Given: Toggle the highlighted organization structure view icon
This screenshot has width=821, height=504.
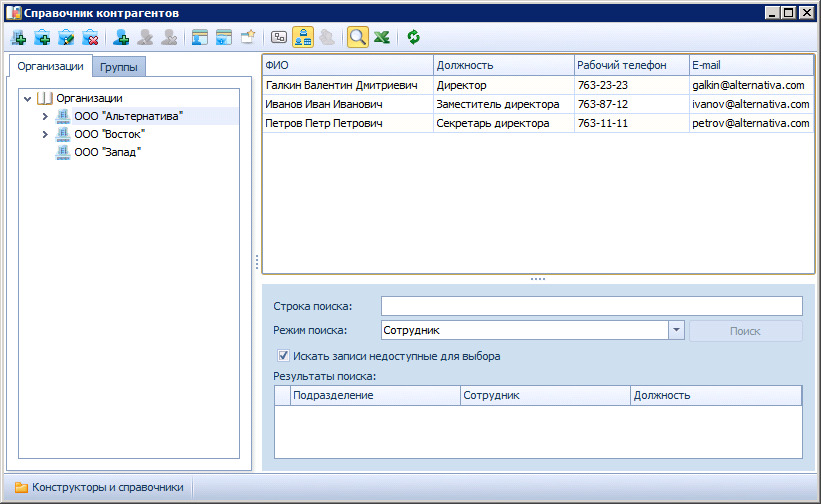Looking at the screenshot, I should point(302,38).
